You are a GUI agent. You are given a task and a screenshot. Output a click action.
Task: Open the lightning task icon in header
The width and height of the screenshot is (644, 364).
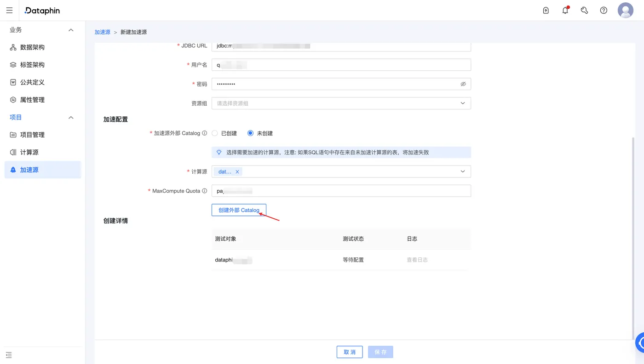pyautogui.click(x=546, y=11)
